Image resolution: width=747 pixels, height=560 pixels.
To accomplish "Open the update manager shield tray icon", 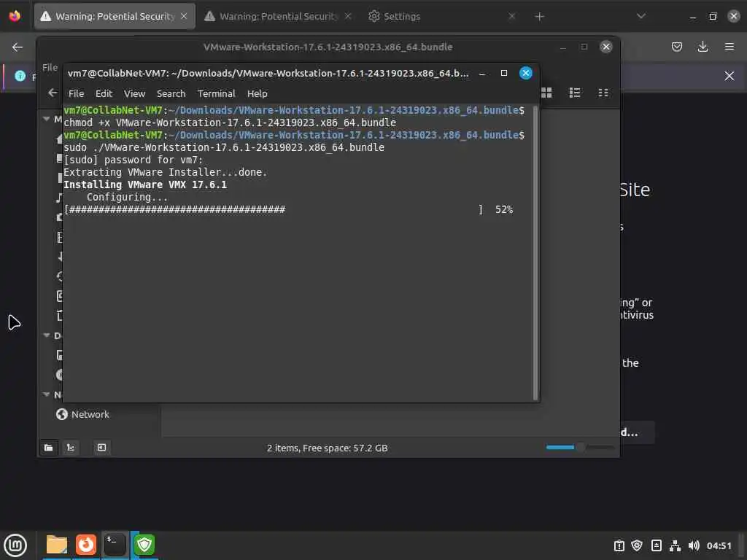I will pos(637,545).
